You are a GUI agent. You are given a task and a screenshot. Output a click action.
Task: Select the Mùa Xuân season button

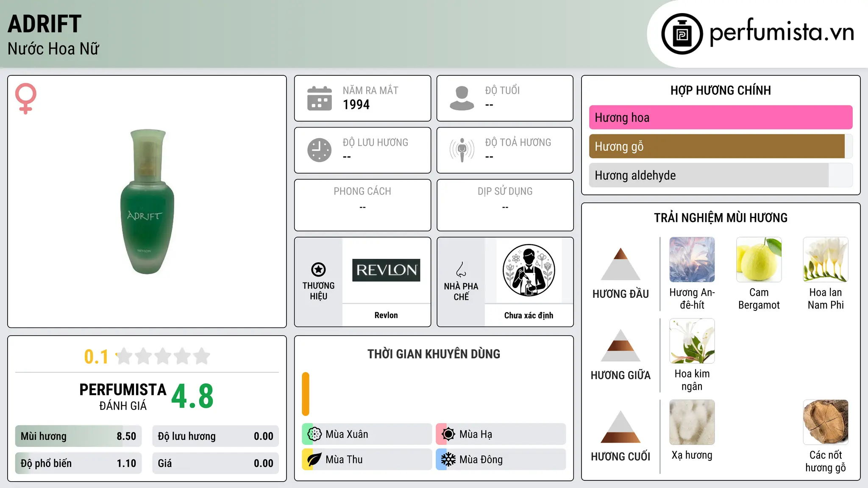367,434
